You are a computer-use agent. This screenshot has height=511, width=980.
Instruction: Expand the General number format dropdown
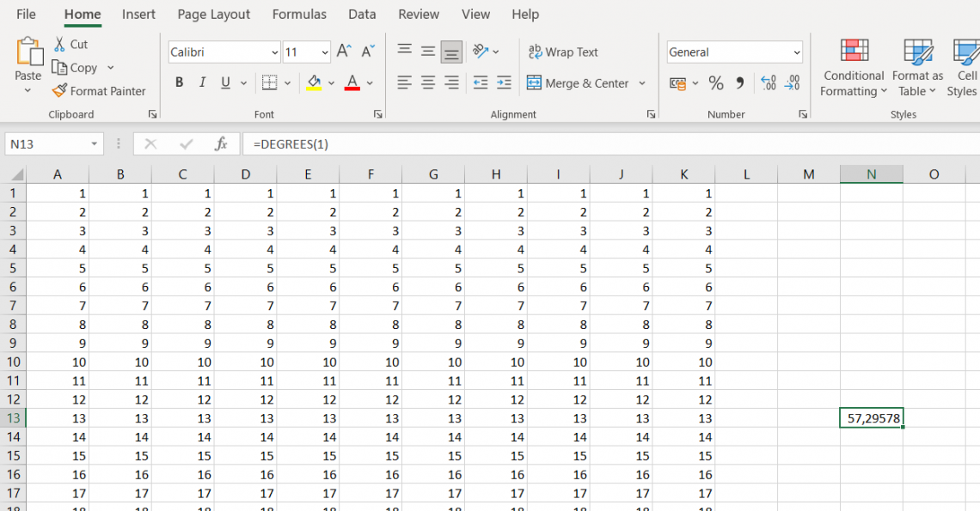pyautogui.click(x=796, y=52)
